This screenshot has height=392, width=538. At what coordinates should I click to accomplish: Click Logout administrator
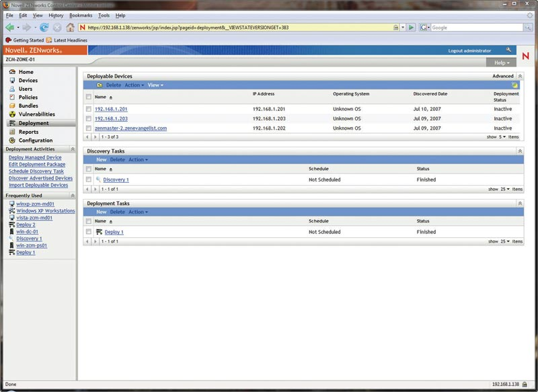tap(469, 50)
